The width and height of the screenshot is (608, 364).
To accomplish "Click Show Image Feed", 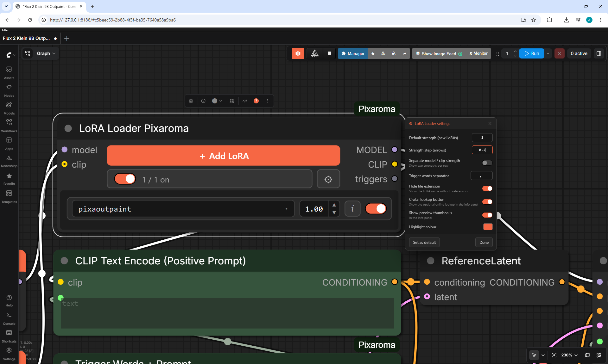I will pyautogui.click(x=439, y=53).
